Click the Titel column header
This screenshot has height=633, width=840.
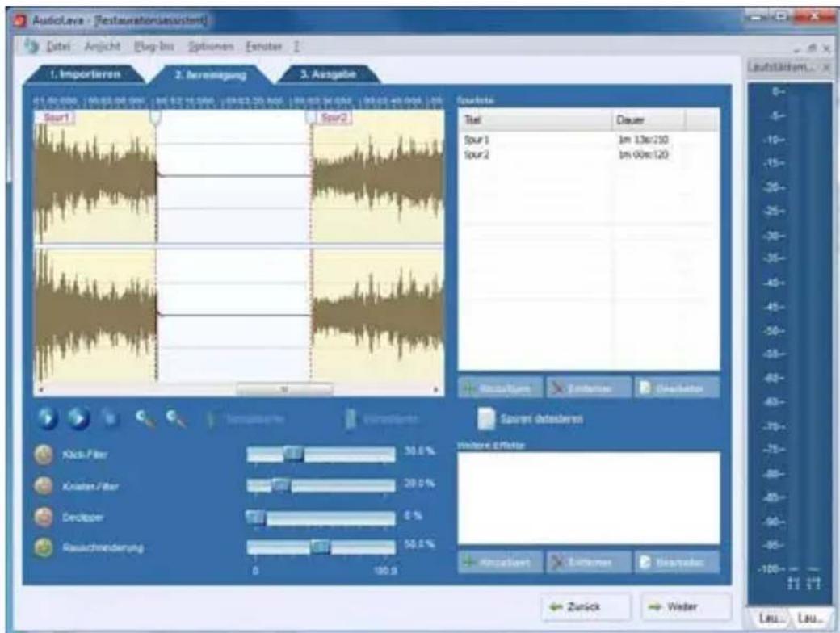tap(535, 120)
